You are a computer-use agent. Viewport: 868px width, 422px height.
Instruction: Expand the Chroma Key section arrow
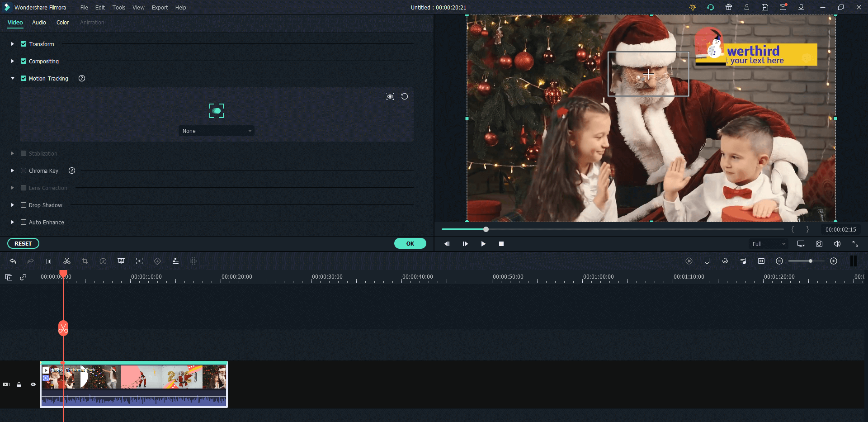pyautogui.click(x=13, y=171)
